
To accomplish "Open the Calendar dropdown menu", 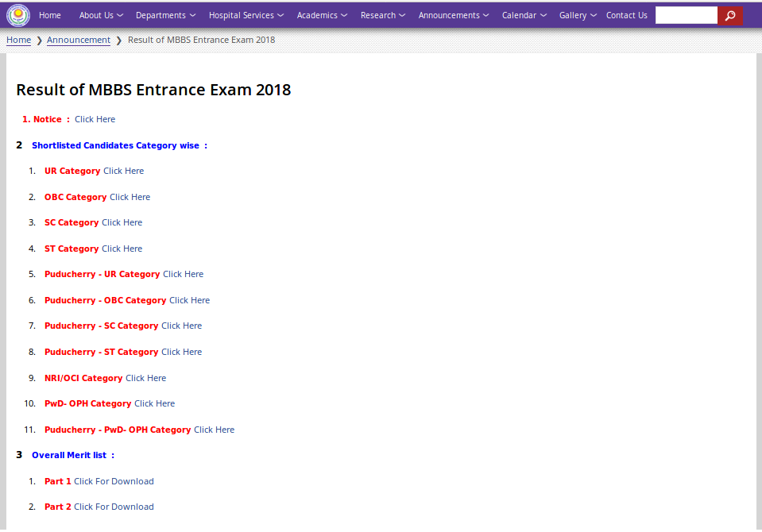I will coord(524,16).
